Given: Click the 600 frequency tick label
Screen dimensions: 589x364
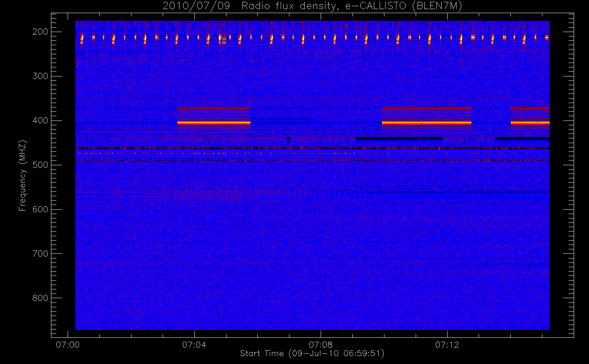Looking at the screenshot, I should pyautogui.click(x=40, y=209).
